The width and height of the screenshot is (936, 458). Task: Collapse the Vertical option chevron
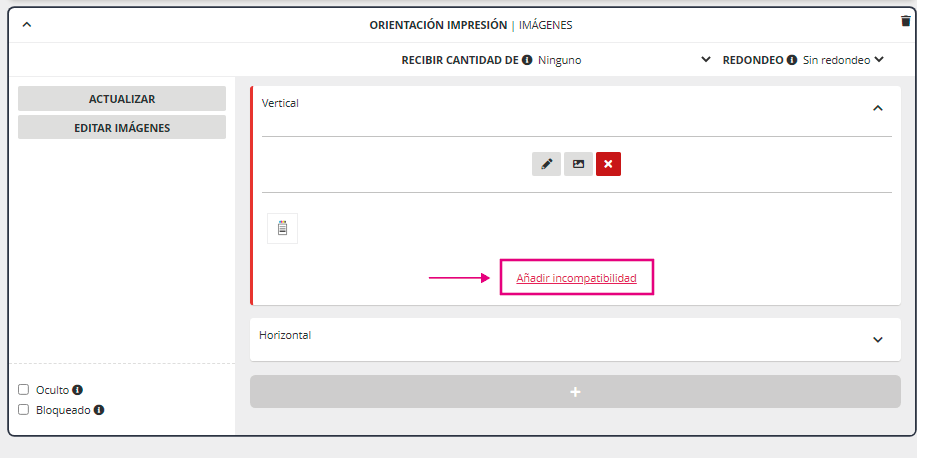click(878, 108)
